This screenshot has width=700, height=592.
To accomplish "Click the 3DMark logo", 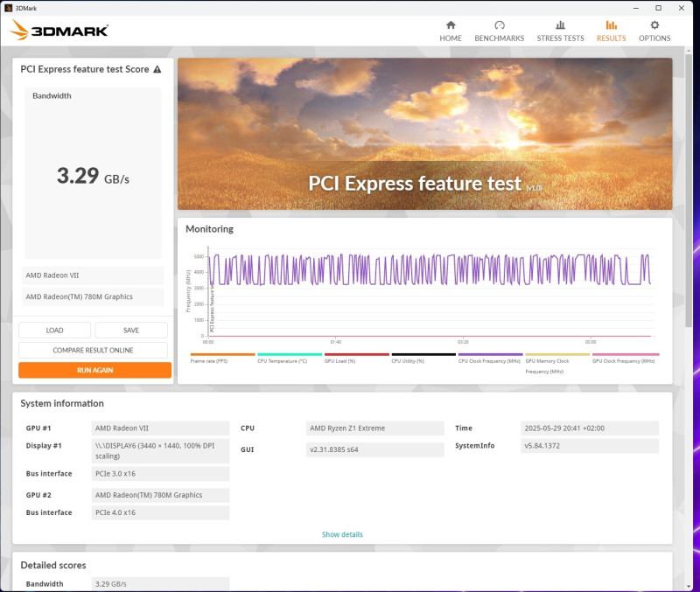I will (x=59, y=31).
